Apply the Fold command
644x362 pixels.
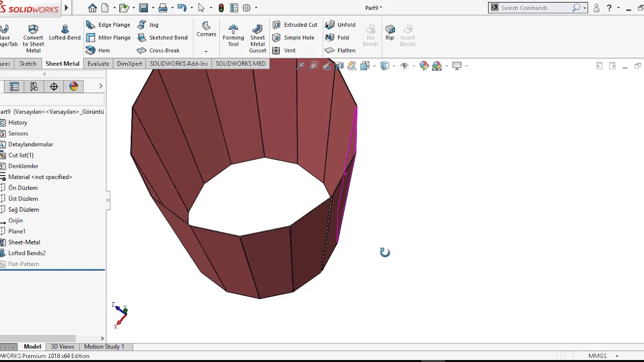(x=337, y=38)
